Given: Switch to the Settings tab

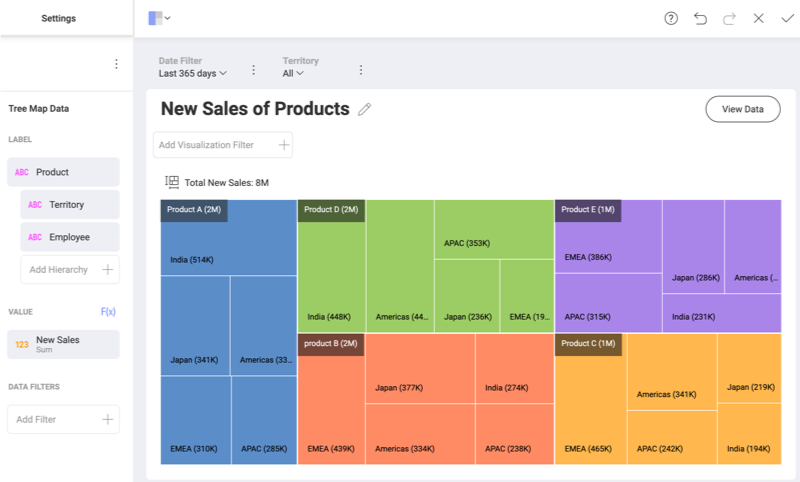Looking at the screenshot, I should tap(58, 18).
